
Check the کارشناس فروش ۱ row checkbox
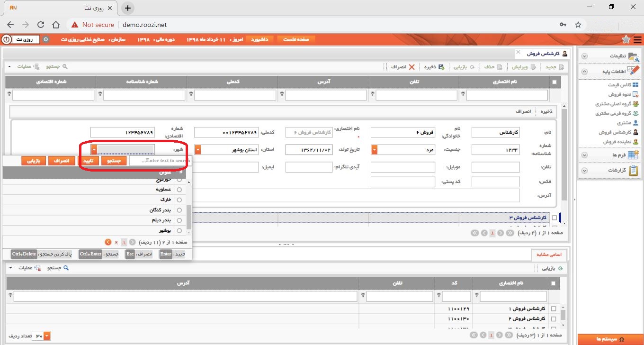(x=554, y=309)
